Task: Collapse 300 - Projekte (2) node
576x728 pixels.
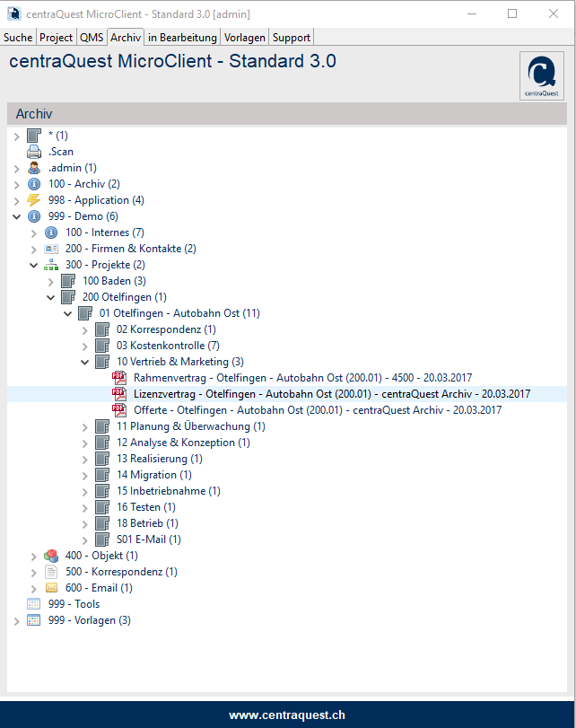Action: click(34, 266)
